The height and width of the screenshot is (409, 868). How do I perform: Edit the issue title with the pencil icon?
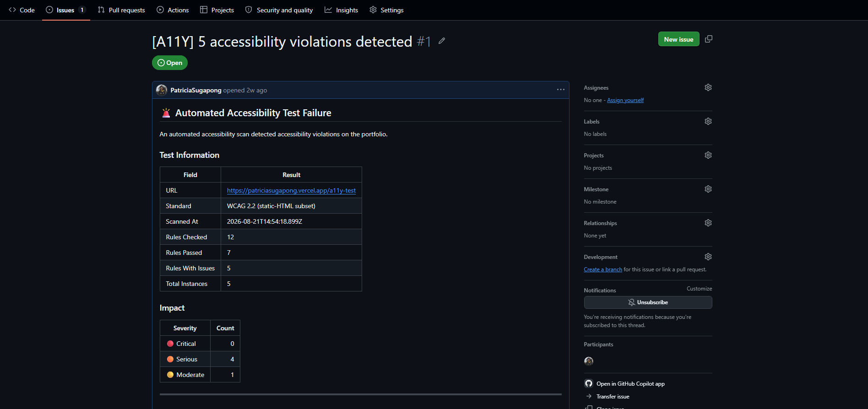pos(442,41)
